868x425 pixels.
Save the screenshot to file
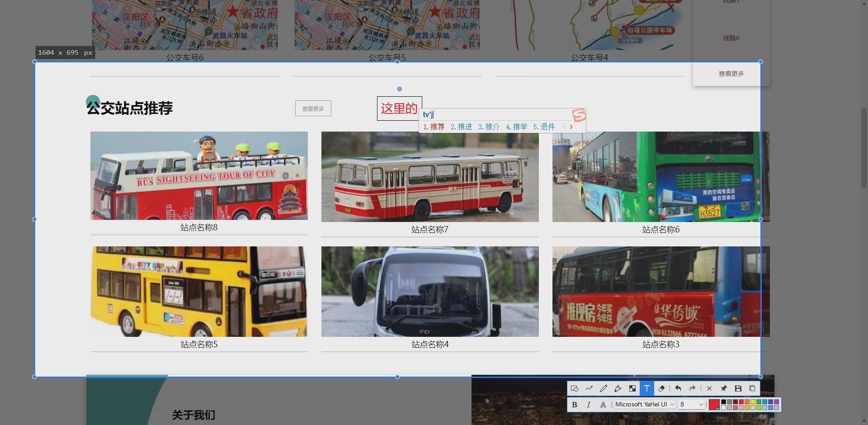[738, 388]
